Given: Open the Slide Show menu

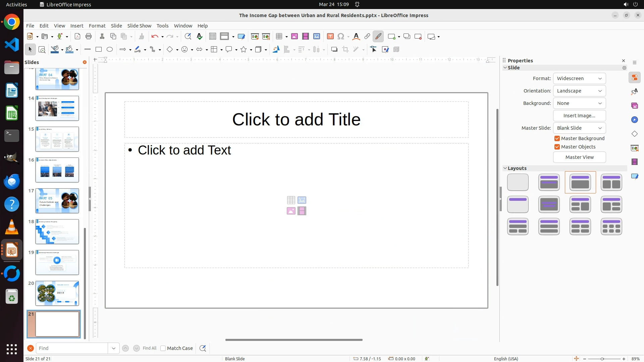Looking at the screenshot, I should tap(139, 26).
